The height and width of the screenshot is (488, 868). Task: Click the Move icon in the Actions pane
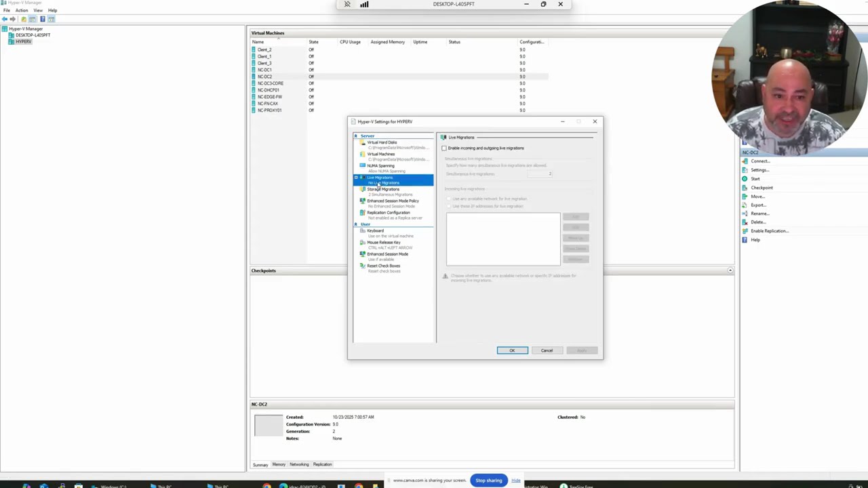coord(745,197)
